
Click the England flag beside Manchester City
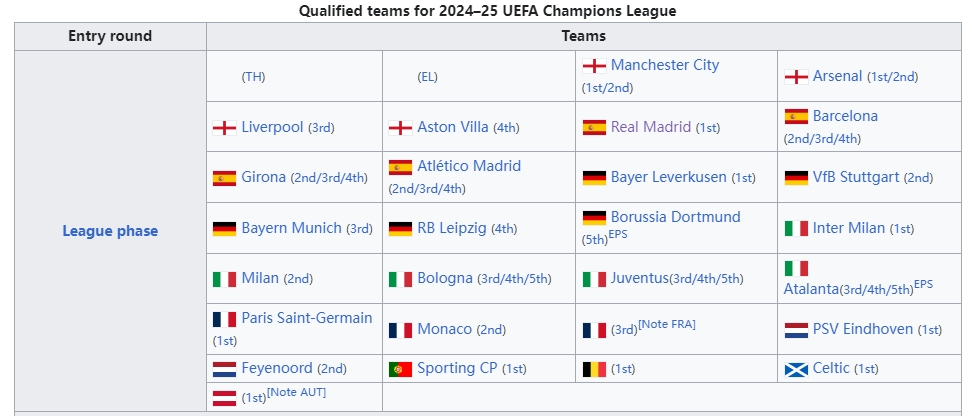click(x=594, y=66)
